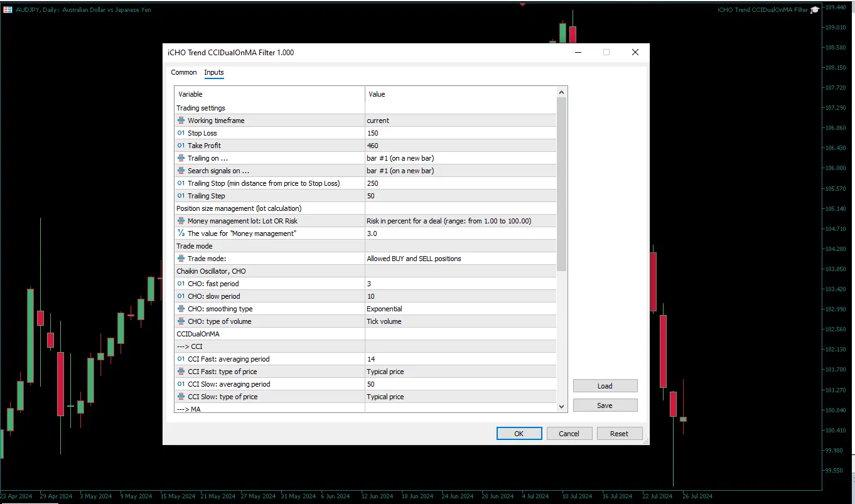
Task: Click the enum icon beside Trade mode
Action: (x=181, y=259)
